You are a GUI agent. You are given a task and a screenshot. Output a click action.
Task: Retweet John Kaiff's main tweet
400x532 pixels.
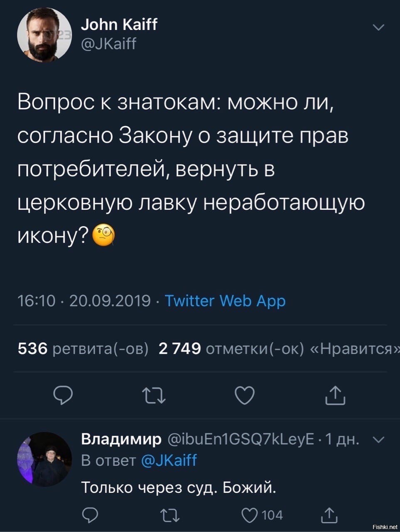pyautogui.click(x=155, y=395)
